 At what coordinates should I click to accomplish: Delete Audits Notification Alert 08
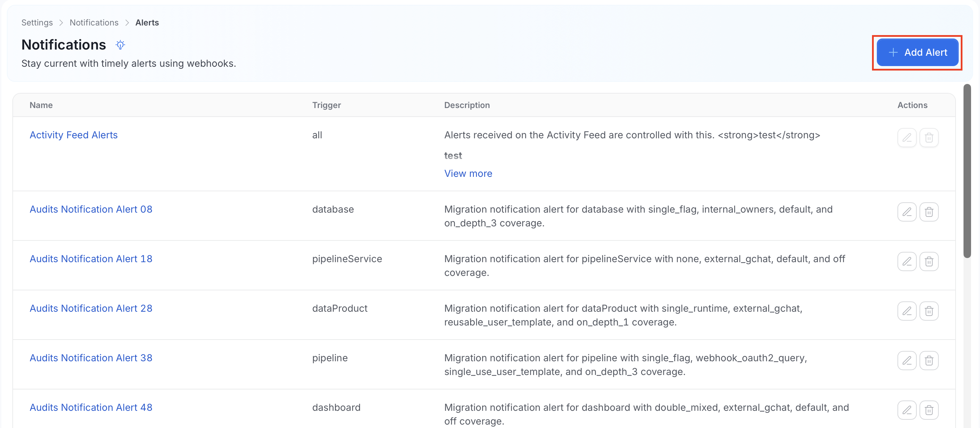(929, 212)
